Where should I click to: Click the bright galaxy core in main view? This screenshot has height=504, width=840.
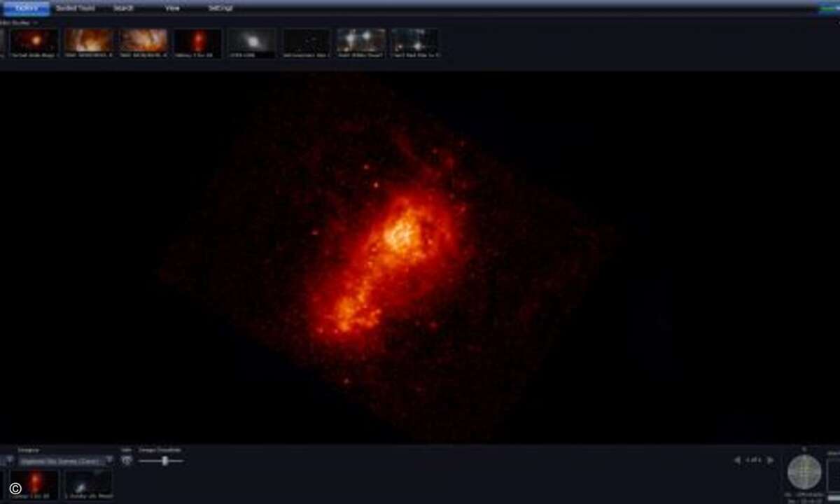[x=402, y=234]
